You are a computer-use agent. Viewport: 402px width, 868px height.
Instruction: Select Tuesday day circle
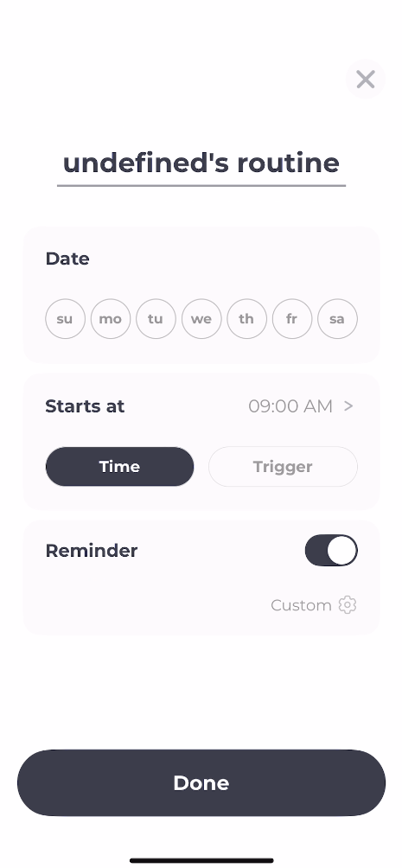[x=156, y=319]
